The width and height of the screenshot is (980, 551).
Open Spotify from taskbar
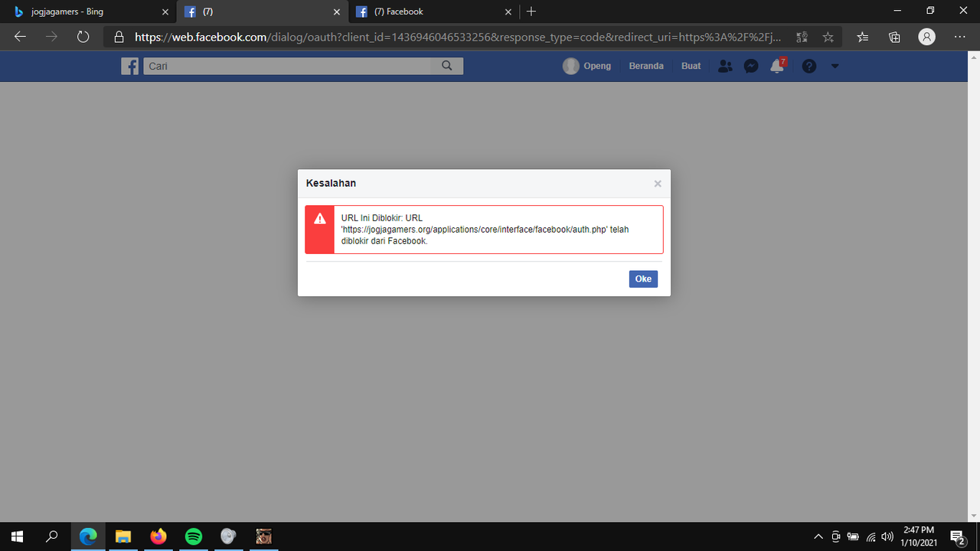(x=194, y=536)
